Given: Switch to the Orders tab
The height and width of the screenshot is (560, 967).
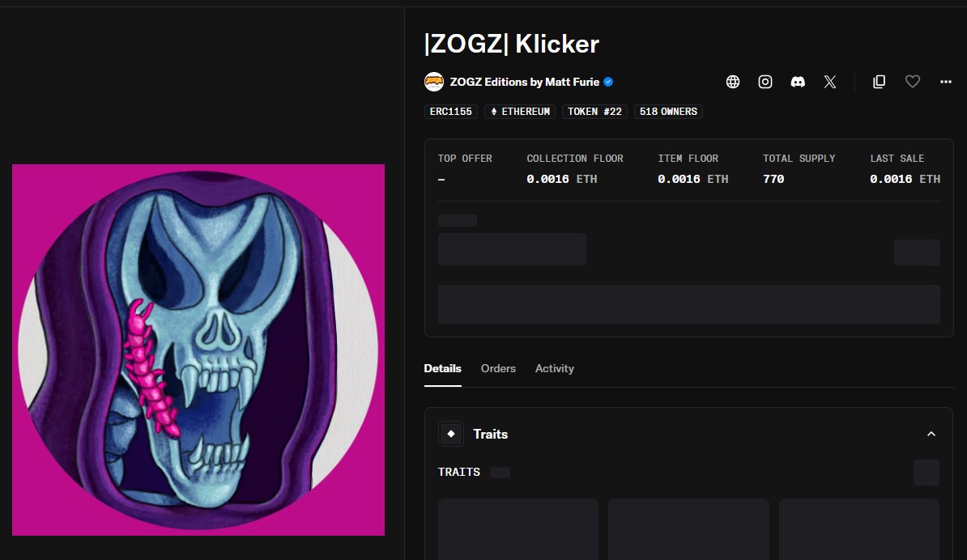Looking at the screenshot, I should [x=498, y=368].
